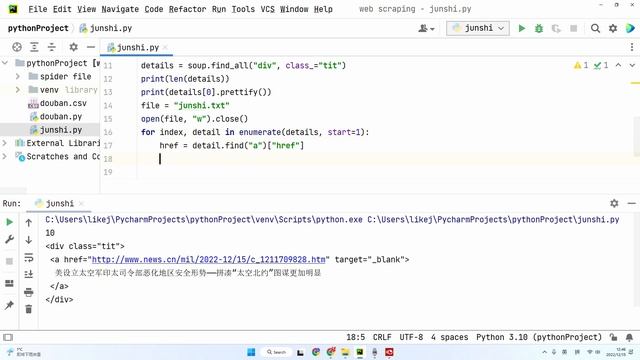The image size is (640, 360).
Task: Go to the previous highlighted error arrow
Action: click(x=618, y=65)
